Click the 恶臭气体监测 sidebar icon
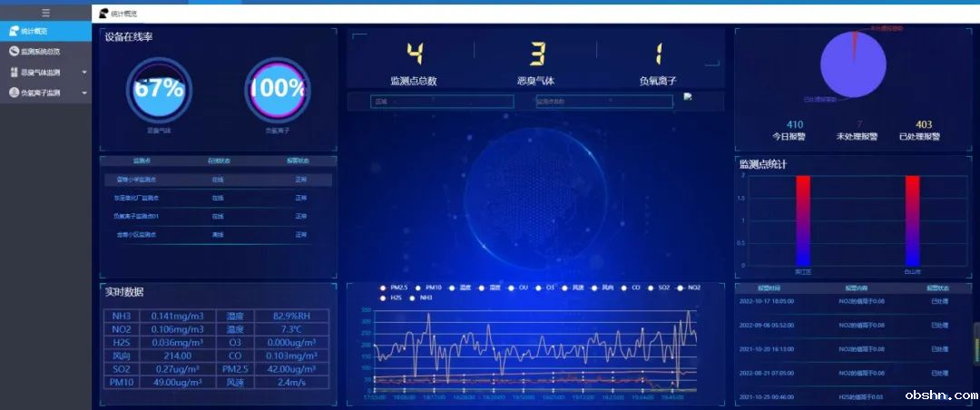This screenshot has height=410, width=980. 14,73
